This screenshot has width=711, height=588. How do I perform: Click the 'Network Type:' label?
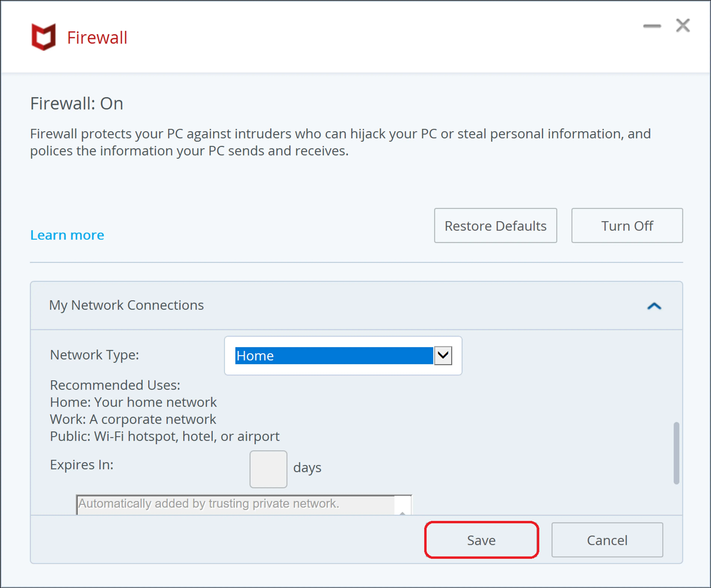(x=94, y=355)
